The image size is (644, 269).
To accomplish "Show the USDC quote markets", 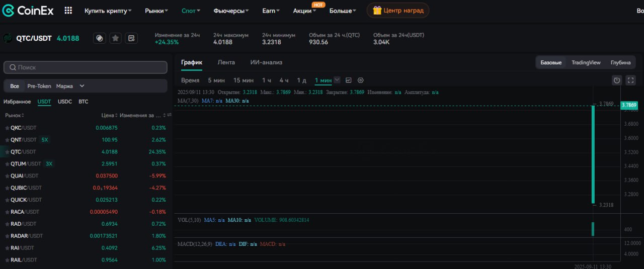I will click(65, 102).
